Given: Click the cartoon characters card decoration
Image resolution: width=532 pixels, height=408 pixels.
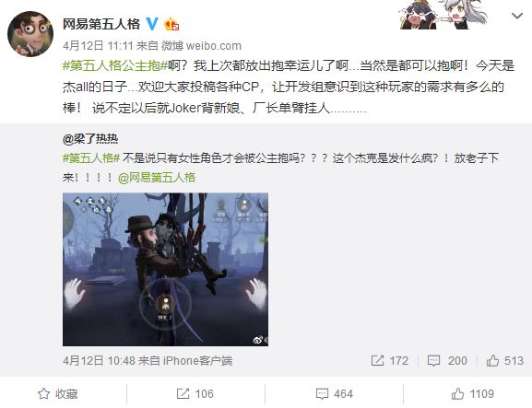Looking at the screenshot, I should click(443, 15).
